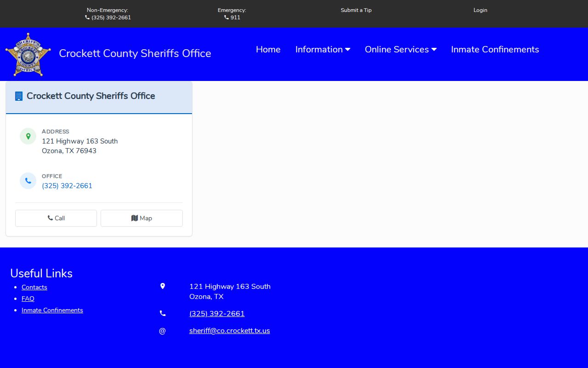Expand the Information dropdown menu

323,49
